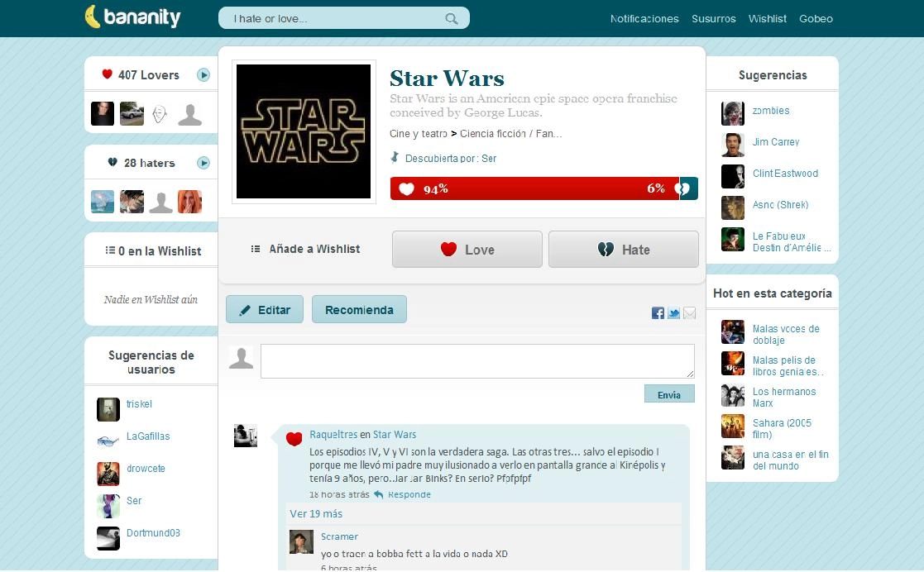This screenshot has width=924, height=572.
Task: Click the Sahara (2005 film) thumbnail
Action: (x=733, y=426)
